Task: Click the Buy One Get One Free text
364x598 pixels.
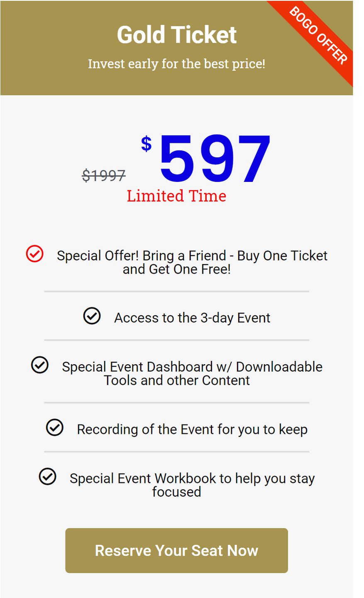Action: (192, 262)
